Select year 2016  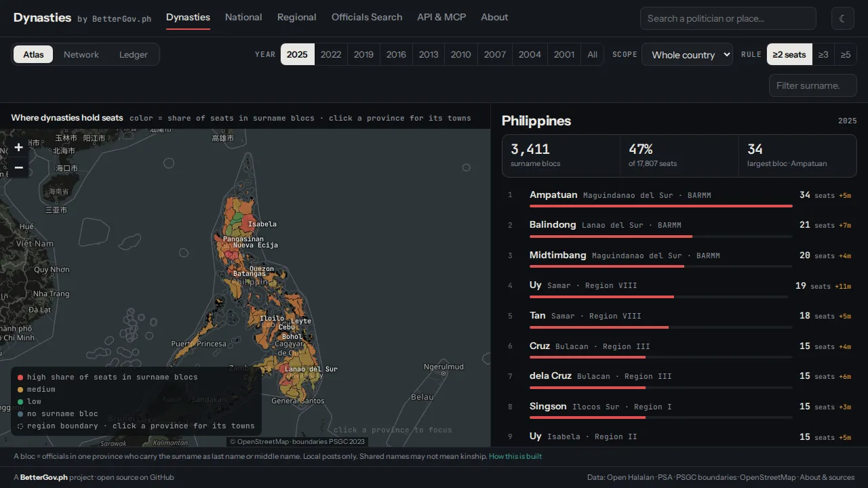click(396, 54)
